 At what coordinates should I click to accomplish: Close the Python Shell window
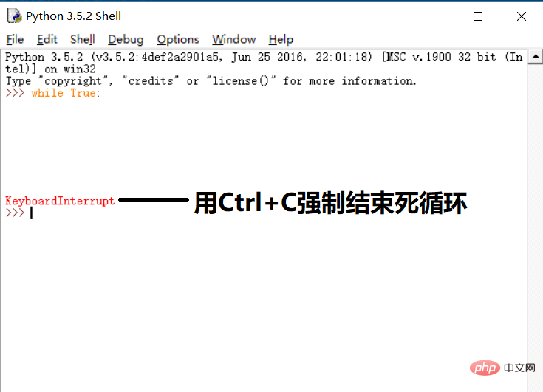(521, 16)
